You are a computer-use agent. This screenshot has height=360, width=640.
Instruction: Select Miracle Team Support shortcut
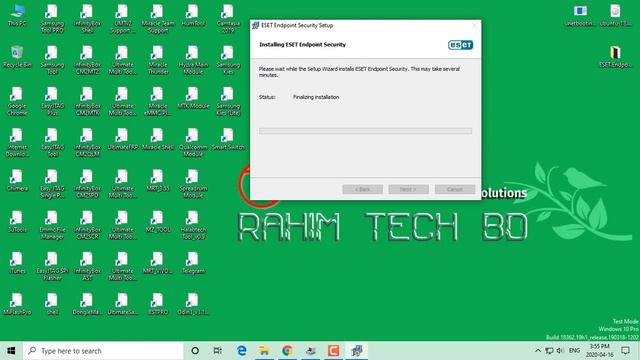tap(158, 19)
